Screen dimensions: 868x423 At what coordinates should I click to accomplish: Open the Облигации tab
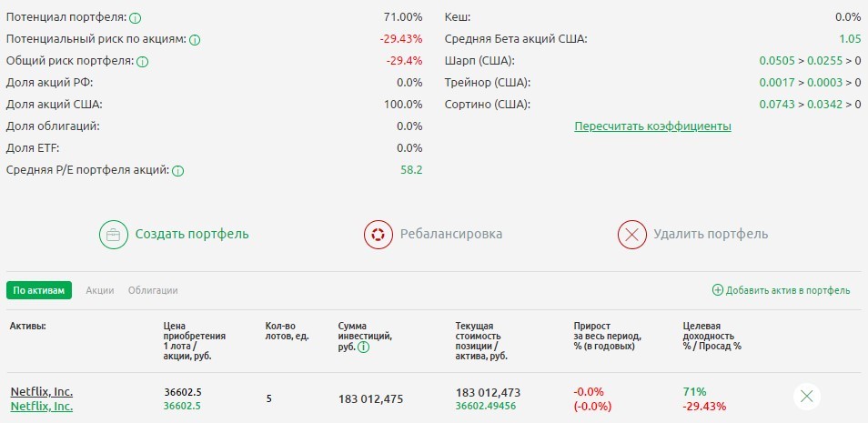(153, 290)
